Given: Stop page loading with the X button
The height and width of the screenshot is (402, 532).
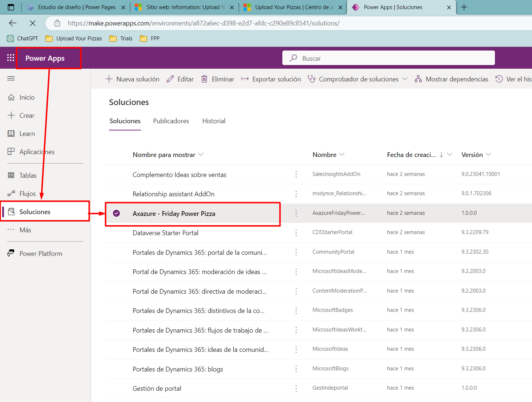Looking at the screenshot, I should pos(33,23).
